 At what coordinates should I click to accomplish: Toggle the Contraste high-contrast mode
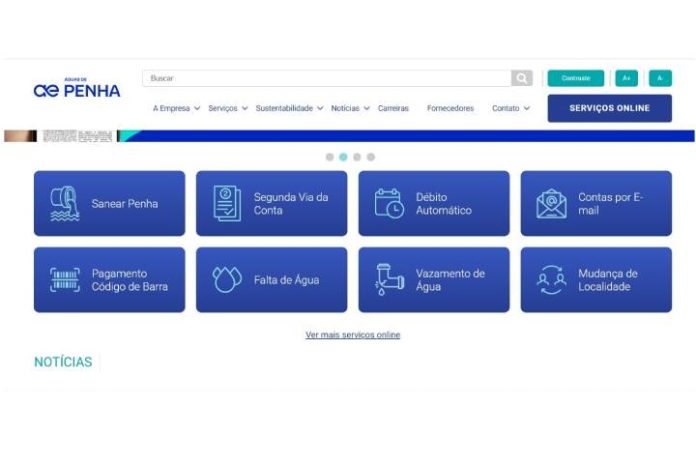pyautogui.click(x=575, y=78)
